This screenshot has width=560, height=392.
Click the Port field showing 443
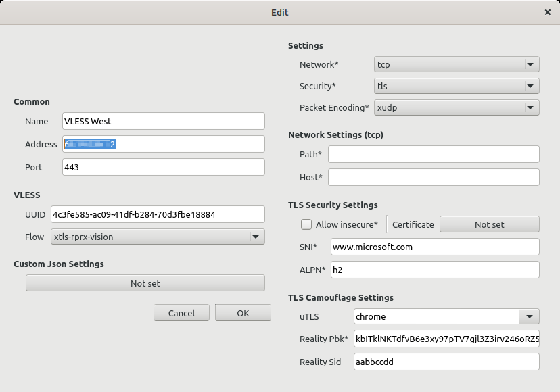(x=163, y=168)
